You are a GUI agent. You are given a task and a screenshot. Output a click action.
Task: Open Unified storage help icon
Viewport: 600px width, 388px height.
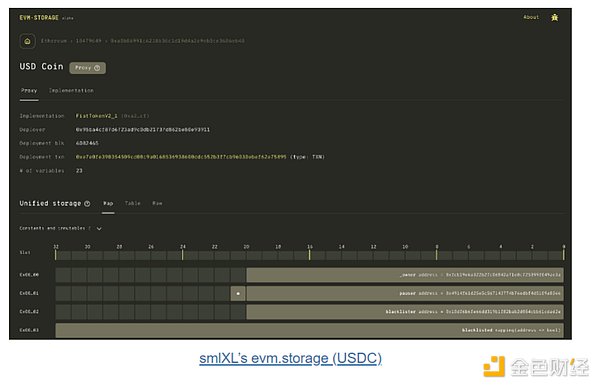pos(87,204)
